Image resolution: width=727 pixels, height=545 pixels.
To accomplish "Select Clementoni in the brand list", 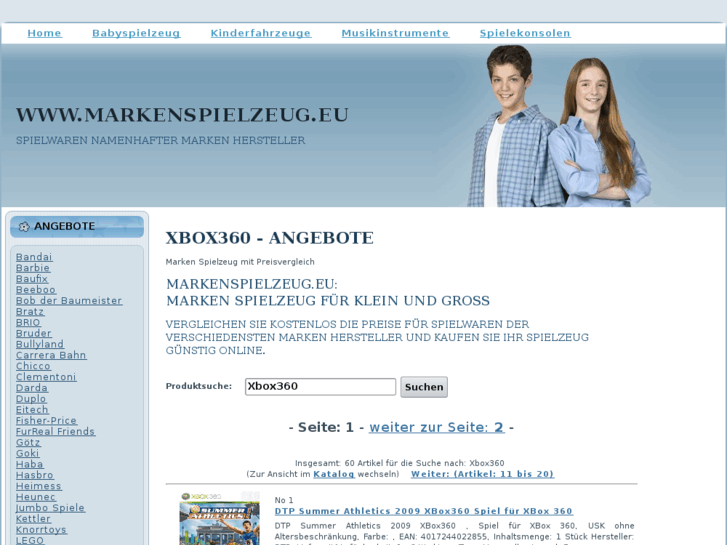I will click(46, 377).
